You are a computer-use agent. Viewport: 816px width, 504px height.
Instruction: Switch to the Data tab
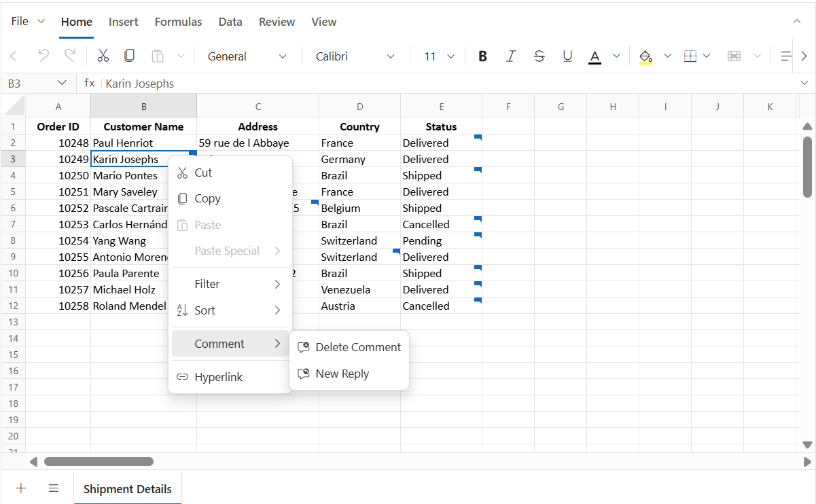[230, 22]
